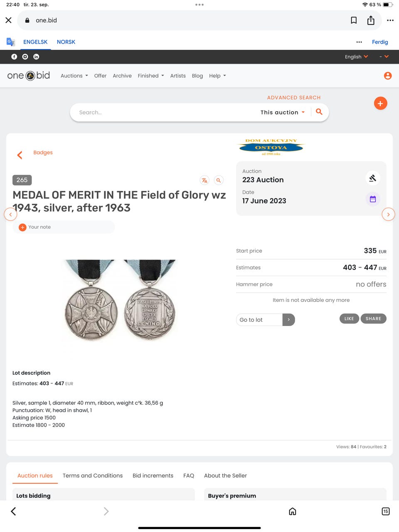Click the translate lot title icon

tap(204, 180)
